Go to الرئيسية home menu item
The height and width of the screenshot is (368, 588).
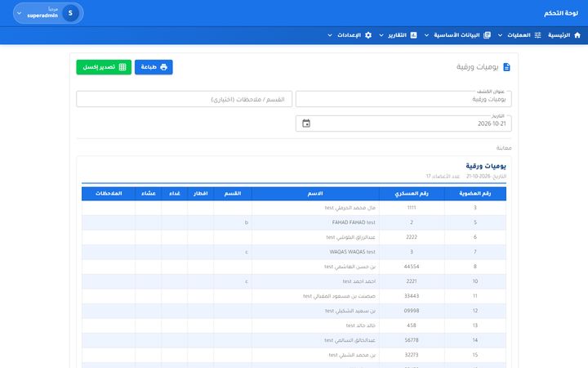tap(564, 35)
